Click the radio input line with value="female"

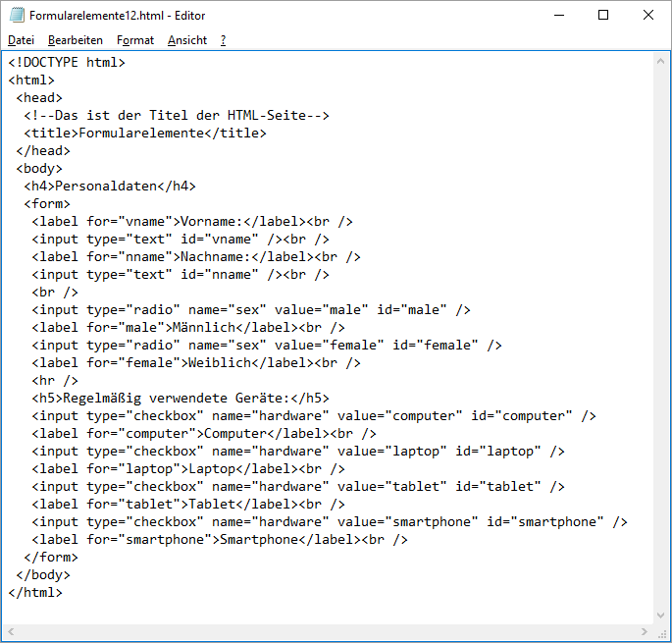[267, 346]
